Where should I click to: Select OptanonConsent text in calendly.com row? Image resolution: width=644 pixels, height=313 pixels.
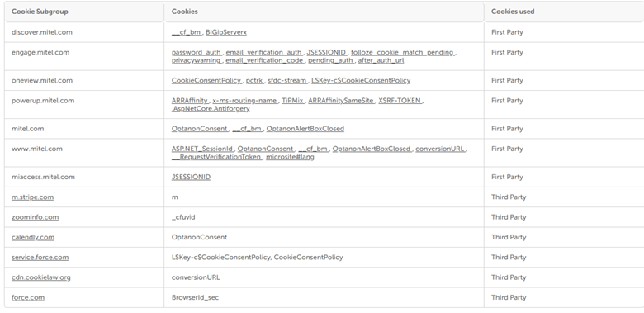pos(199,237)
